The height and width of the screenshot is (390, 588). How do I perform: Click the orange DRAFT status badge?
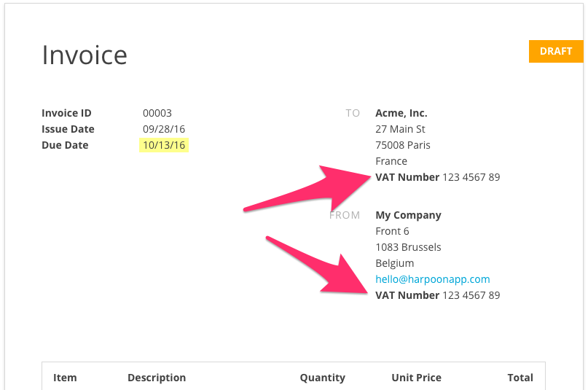556,51
